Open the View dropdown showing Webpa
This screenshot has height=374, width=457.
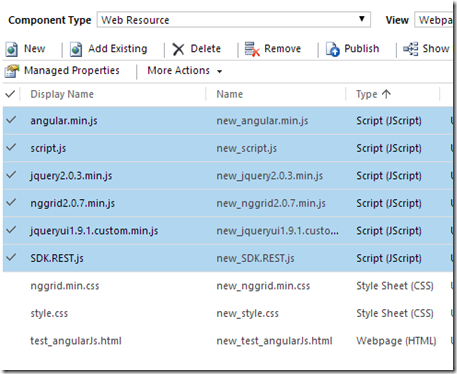coord(435,20)
